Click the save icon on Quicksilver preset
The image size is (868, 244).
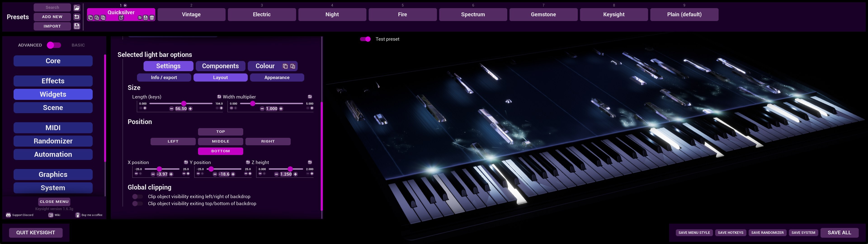click(146, 18)
